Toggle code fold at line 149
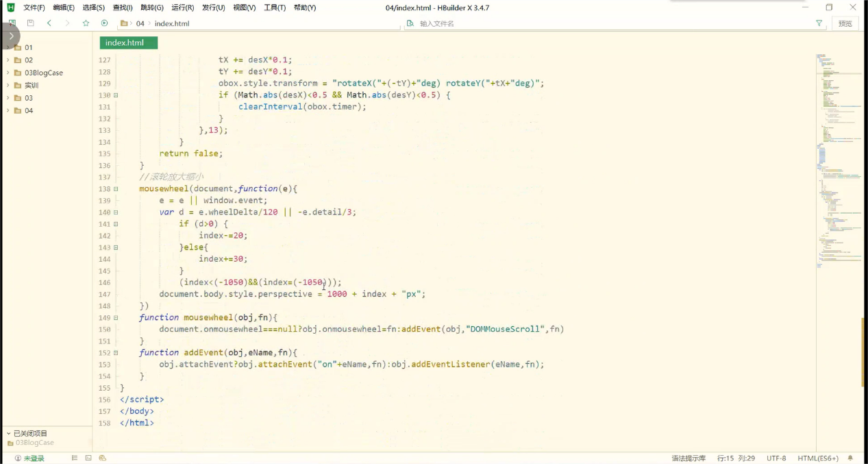 pos(116,318)
